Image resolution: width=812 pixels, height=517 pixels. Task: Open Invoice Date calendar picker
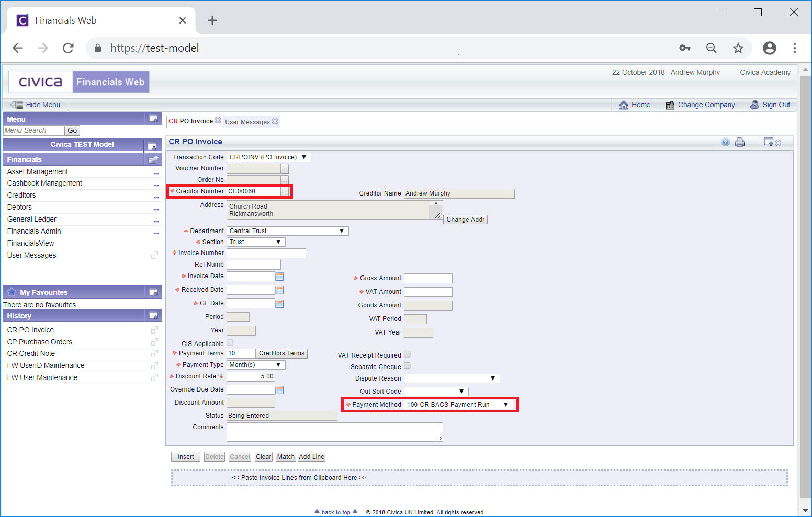point(279,276)
